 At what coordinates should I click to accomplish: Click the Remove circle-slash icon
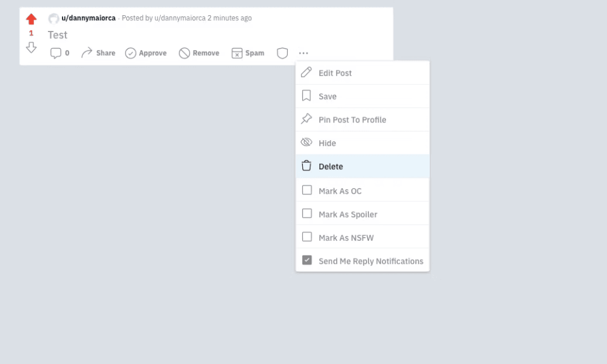(x=185, y=53)
